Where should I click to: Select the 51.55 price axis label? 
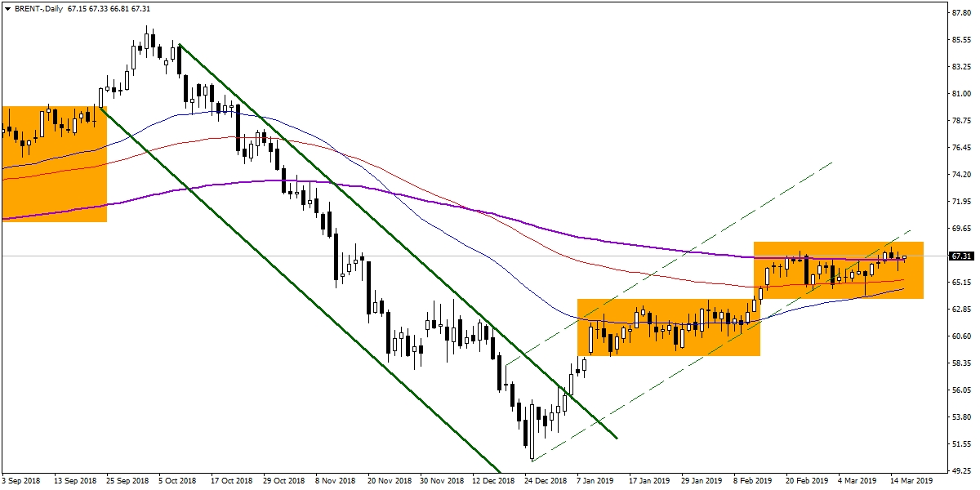(x=960, y=444)
